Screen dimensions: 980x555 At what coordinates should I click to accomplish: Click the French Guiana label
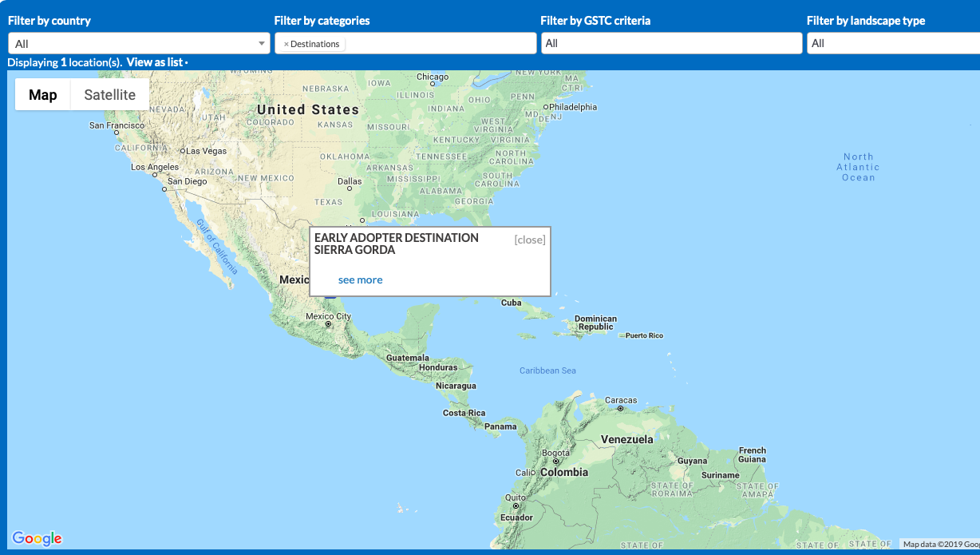coord(752,455)
